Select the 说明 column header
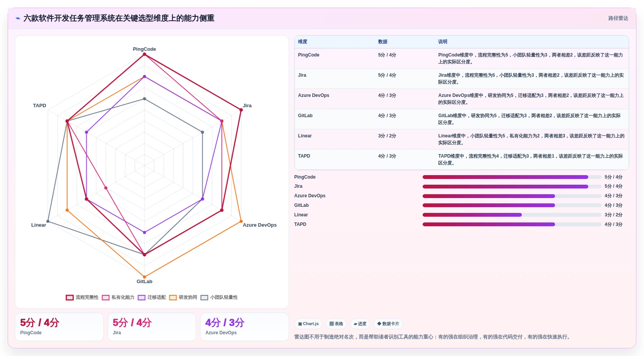The height and width of the screenshot is (356, 644). point(443,42)
